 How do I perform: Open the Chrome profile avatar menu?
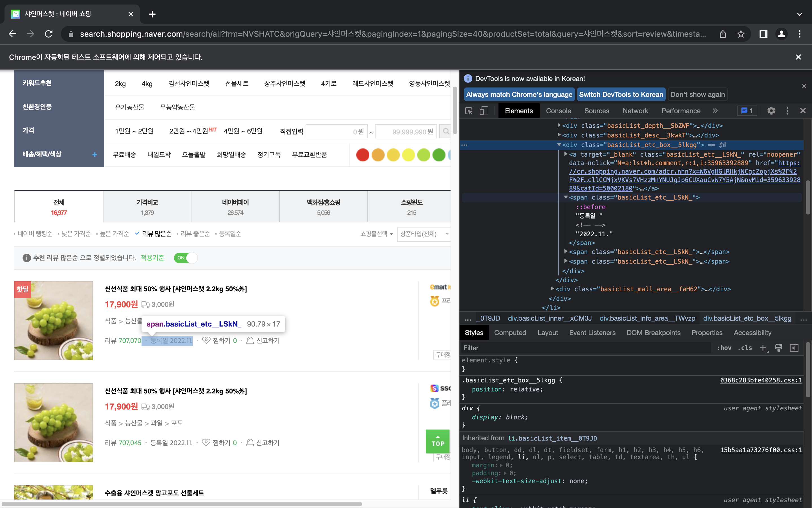(782, 34)
